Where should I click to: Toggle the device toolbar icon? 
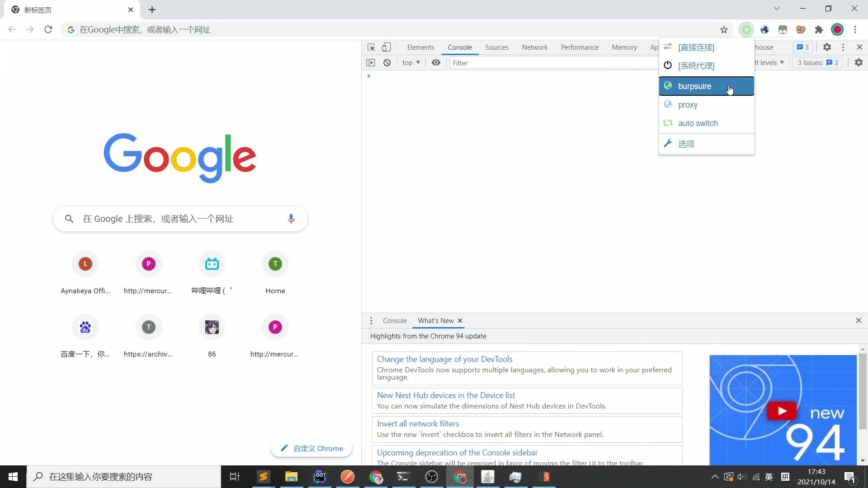tap(386, 47)
